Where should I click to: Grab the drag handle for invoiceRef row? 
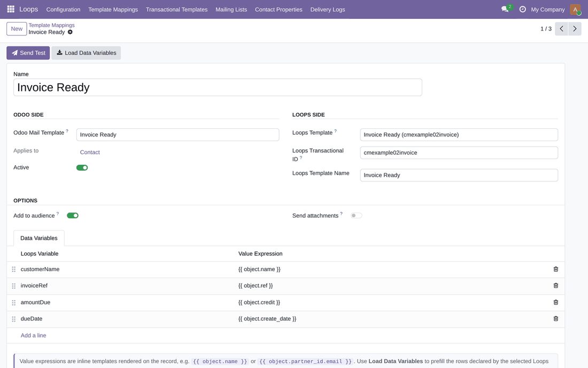click(x=13, y=286)
